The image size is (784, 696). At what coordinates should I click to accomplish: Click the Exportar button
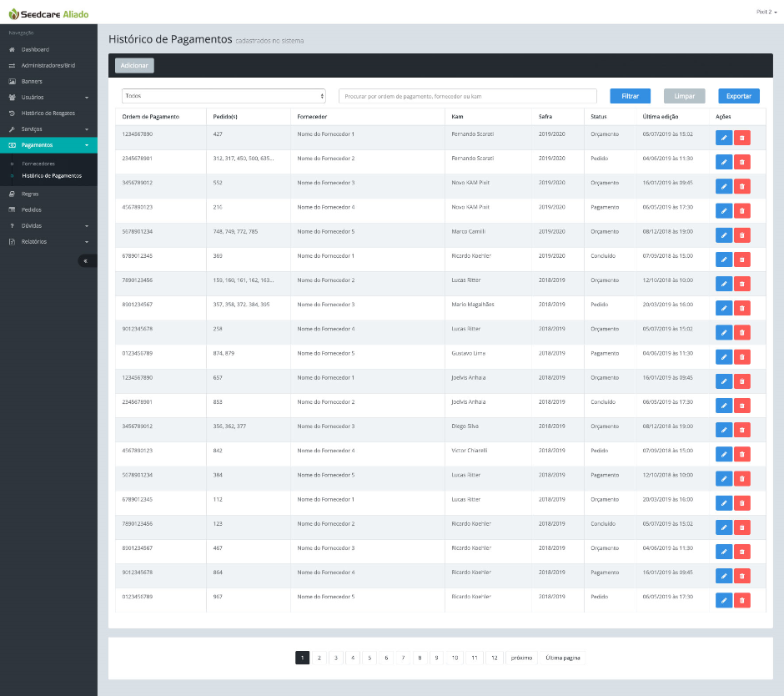click(x=739, y=96)
